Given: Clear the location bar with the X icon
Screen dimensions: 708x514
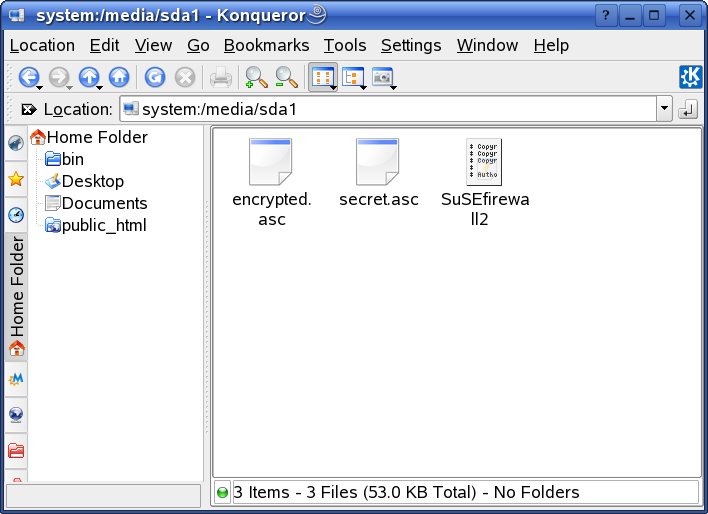Looking at the screenshot, I should pyautogui.click(x=28, y=109).
